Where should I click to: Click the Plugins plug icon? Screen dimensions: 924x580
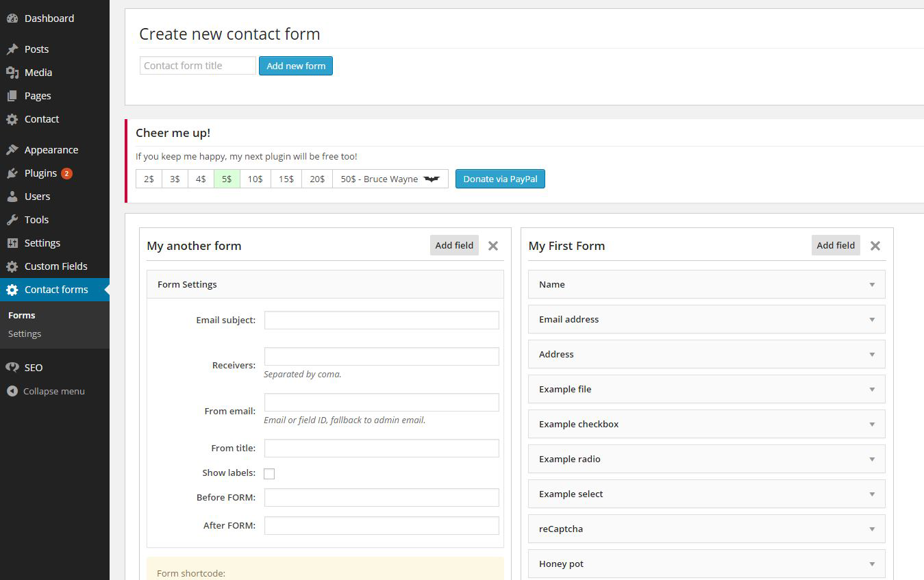(12, 173)
